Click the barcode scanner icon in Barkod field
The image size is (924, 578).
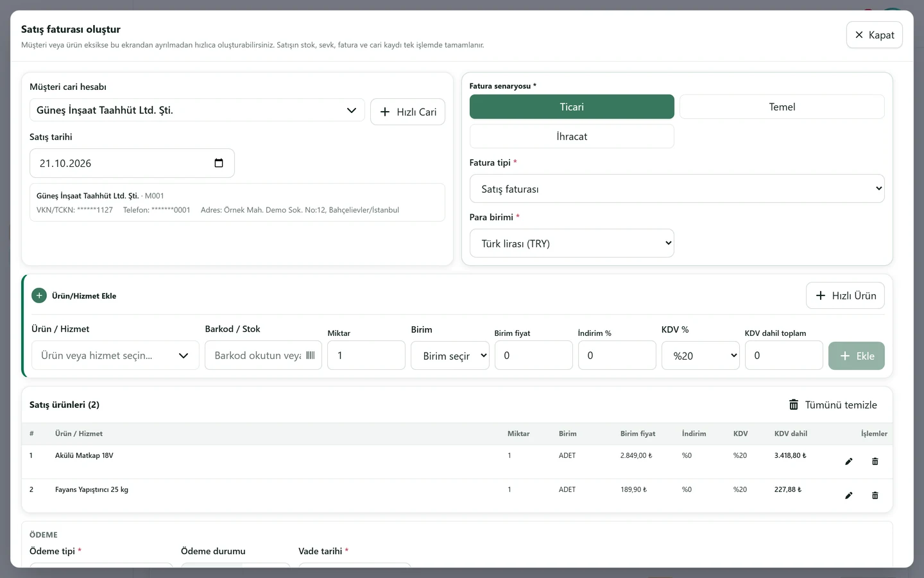pyautogui.click(x=311, y=355)
